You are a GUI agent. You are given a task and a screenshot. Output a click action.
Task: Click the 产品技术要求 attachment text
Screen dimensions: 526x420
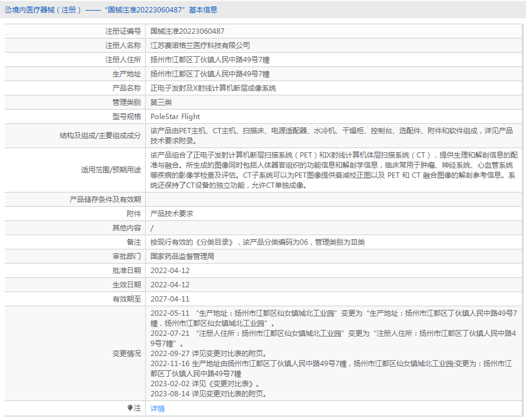point(172,214)
